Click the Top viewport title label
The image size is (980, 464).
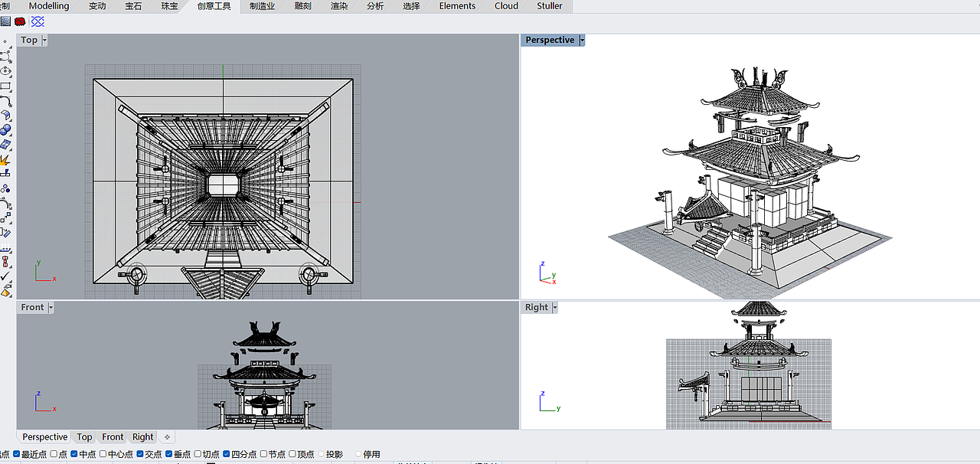[29, 40]
